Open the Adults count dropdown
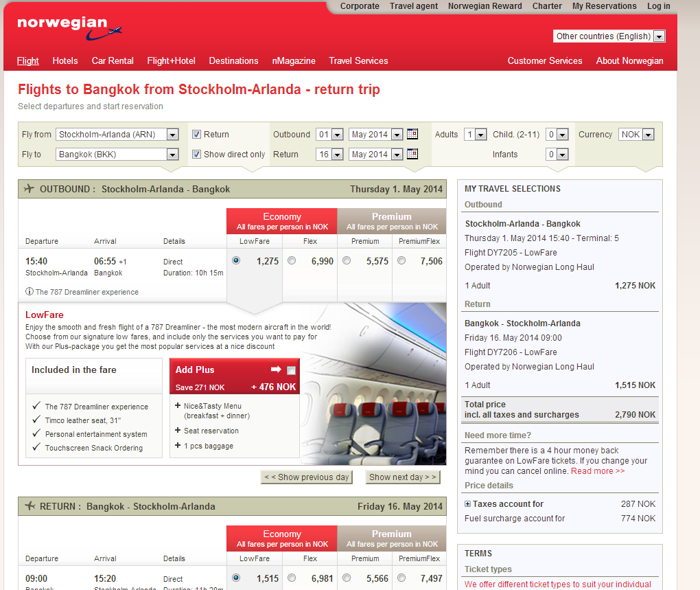Viewport: 700px width, 590px height. 475,134
